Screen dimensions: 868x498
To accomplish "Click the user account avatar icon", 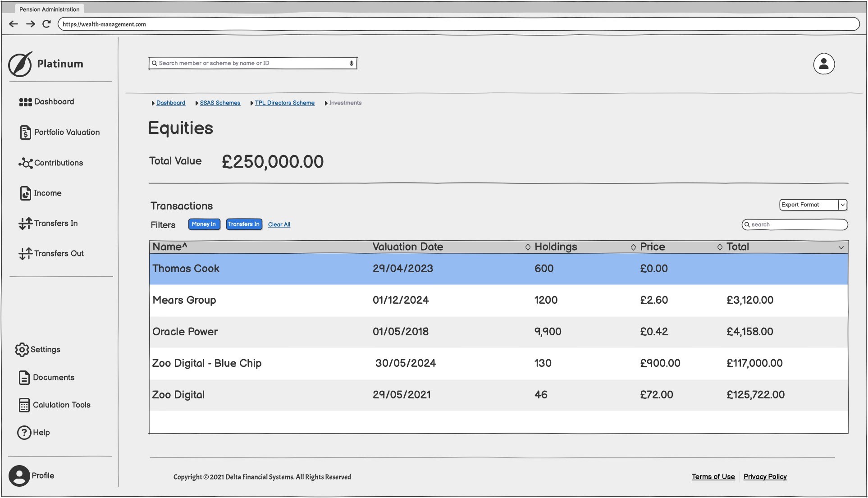I will [823, 64].
